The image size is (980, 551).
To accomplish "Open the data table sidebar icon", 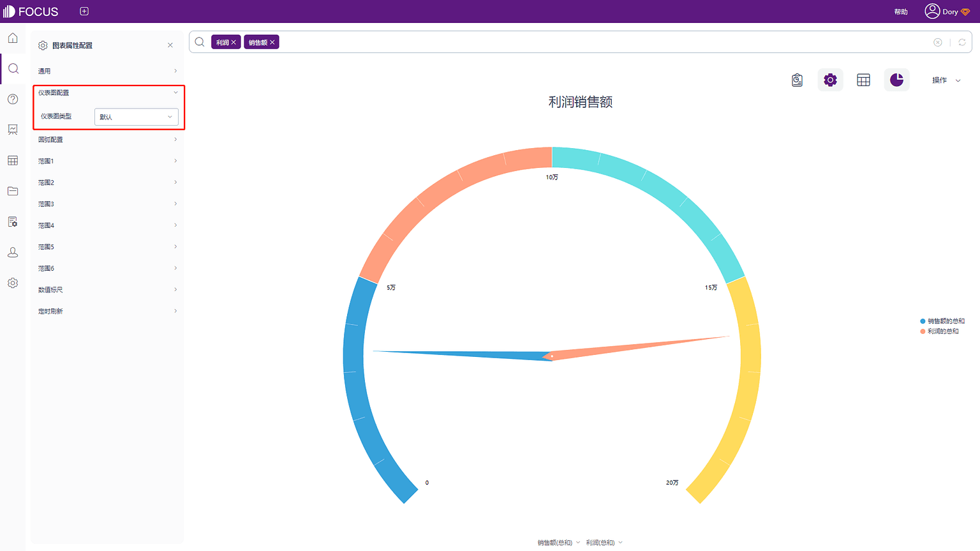I will pyautogui.click(x=13, y=160).
